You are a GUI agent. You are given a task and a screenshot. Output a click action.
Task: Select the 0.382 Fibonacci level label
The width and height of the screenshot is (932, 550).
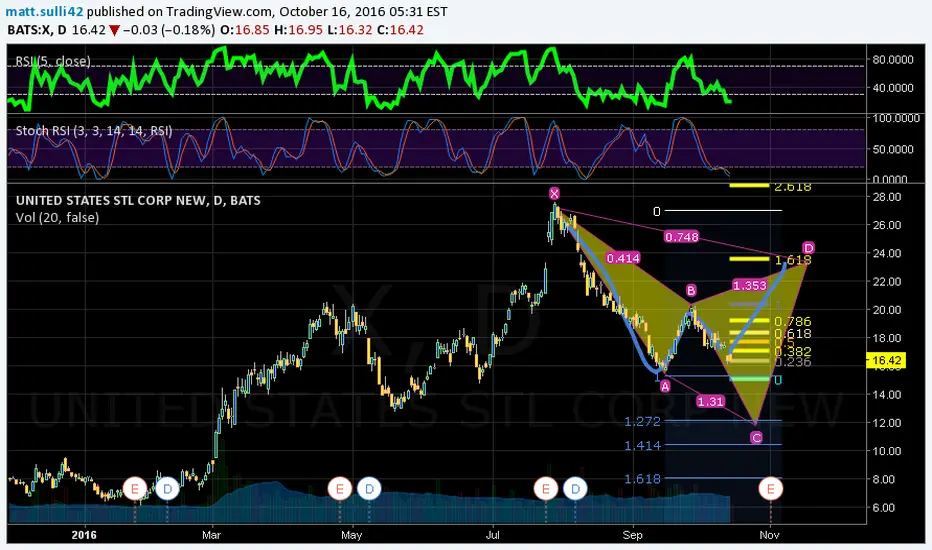(792, 352)
